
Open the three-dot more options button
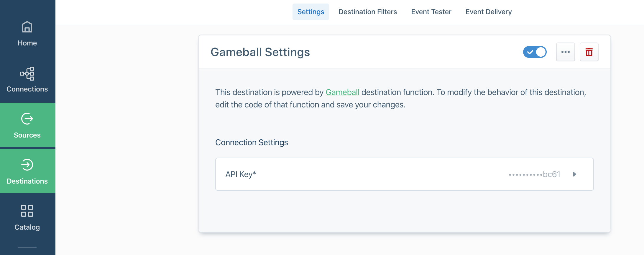click(x=565, y=52)
